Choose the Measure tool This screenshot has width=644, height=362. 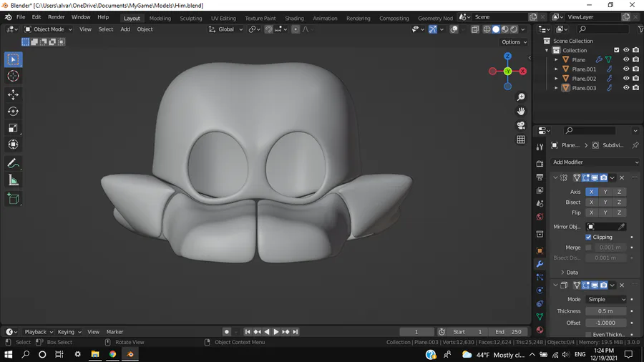click(x=13, y=181)
